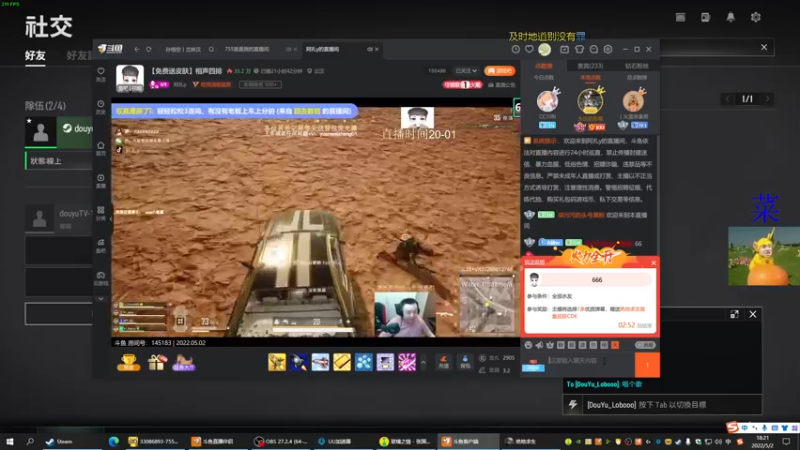This screenshot has height=450, width=800.
Task: Open OBS 27.2.4 from the taskbar
Action: click(281, 441)
